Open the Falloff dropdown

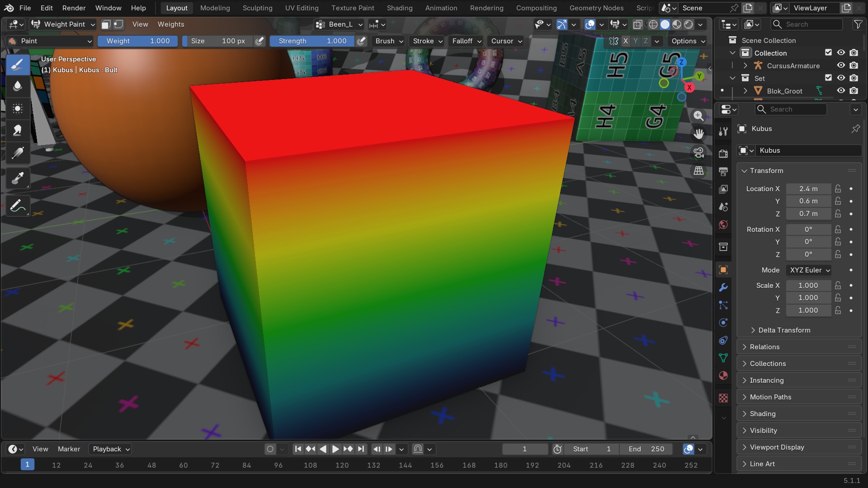[467, 41]
